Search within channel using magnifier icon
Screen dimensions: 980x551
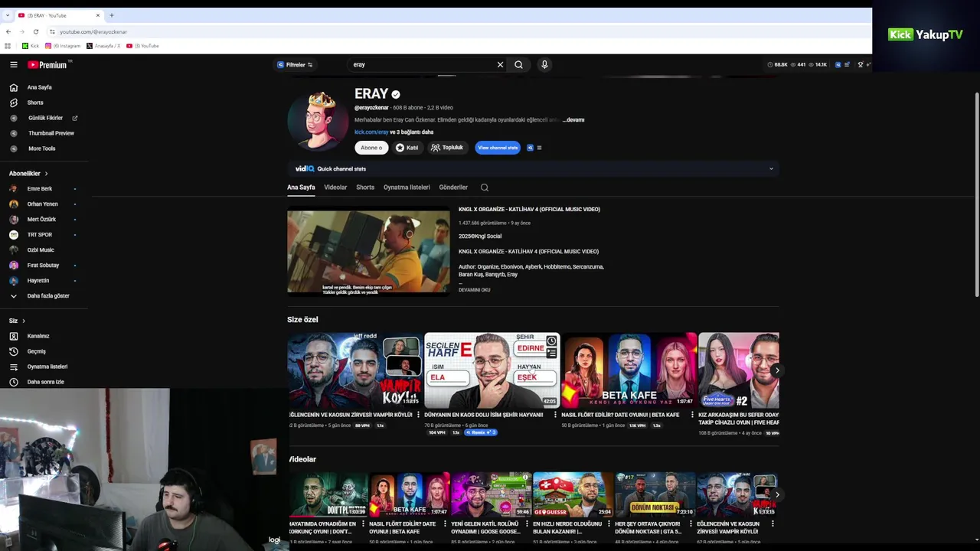point(484,187)
